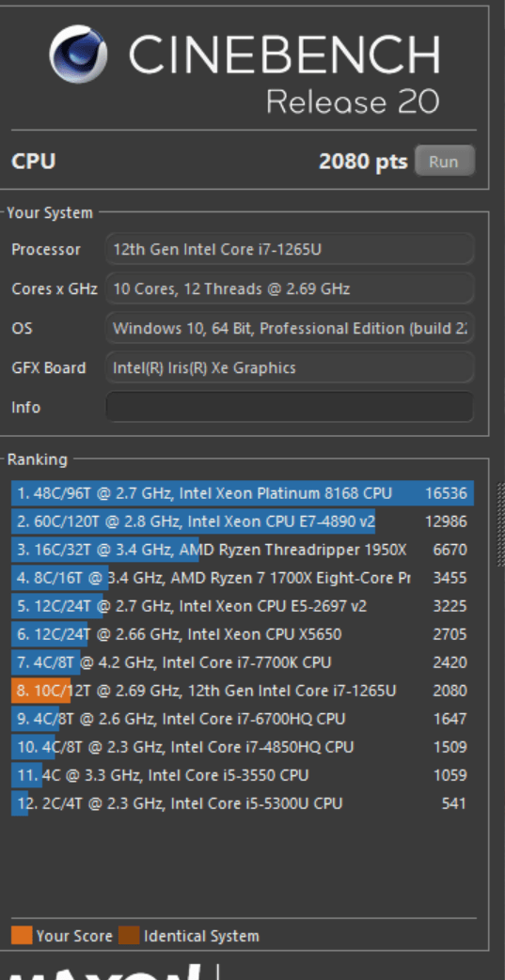Click the panel's right edge grip handle

point(500,523)
